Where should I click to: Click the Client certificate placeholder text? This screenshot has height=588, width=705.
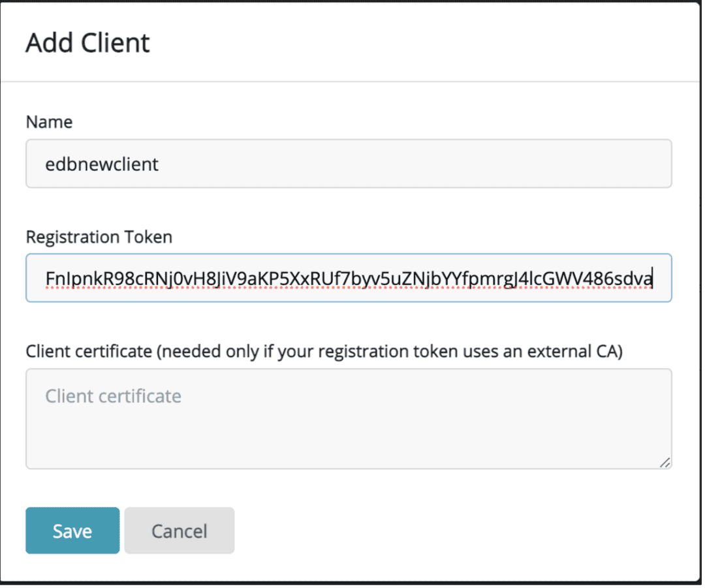pyautogui.click(x=113, y=395)
